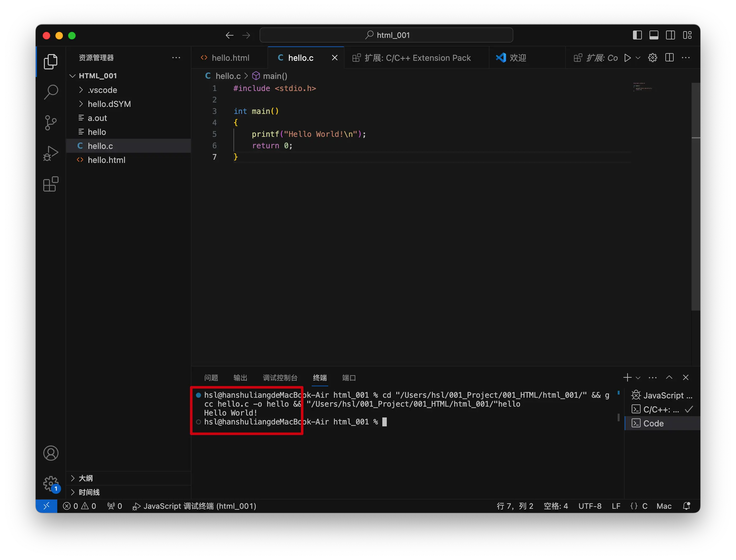The image size is (736, 560).
Task: Switch to the 欢迎 welcome tab
Action: [527, 58]
